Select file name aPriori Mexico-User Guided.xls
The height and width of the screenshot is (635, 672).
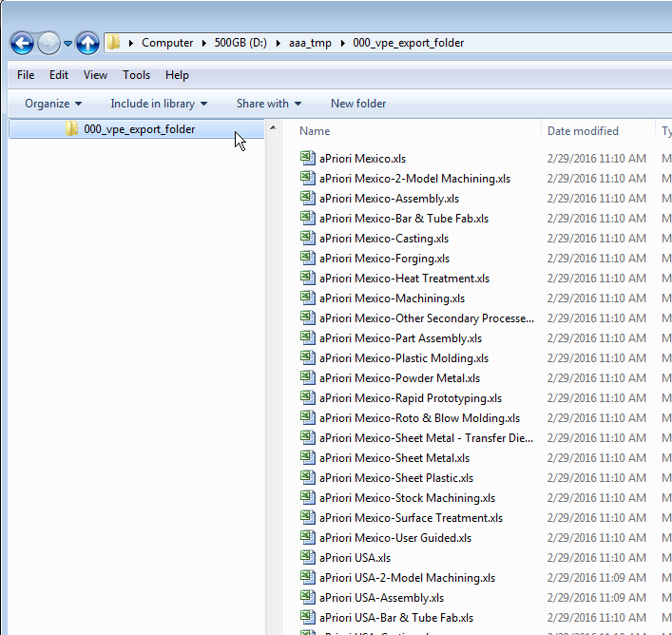click(395, 538)
